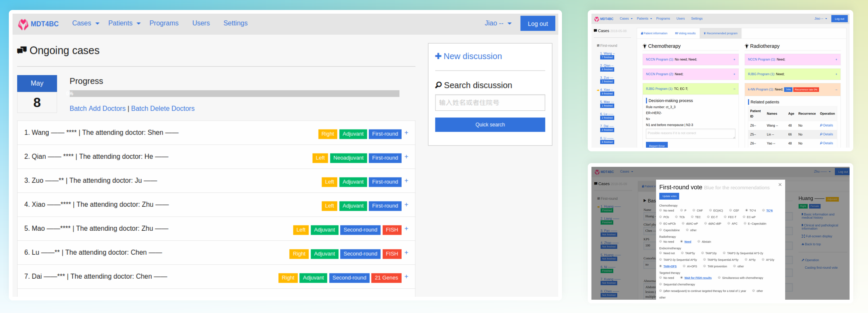Click the Details magnifier icon for patient Yao
The height and width of the screenshot is (313, 868).
pyautogui.click(x=821, y=143)
